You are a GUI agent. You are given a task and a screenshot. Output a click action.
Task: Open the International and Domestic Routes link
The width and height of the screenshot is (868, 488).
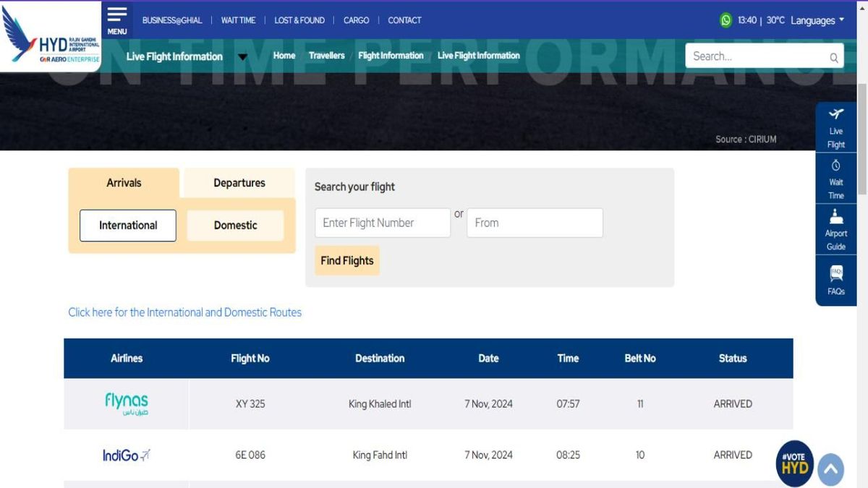[184, 312]
